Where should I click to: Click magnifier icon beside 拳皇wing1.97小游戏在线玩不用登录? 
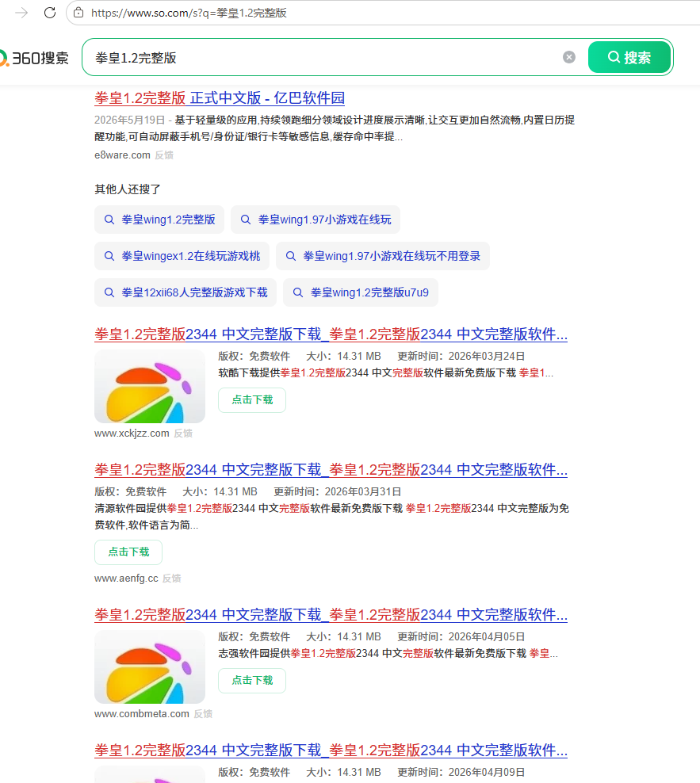(x=290, y=256)
